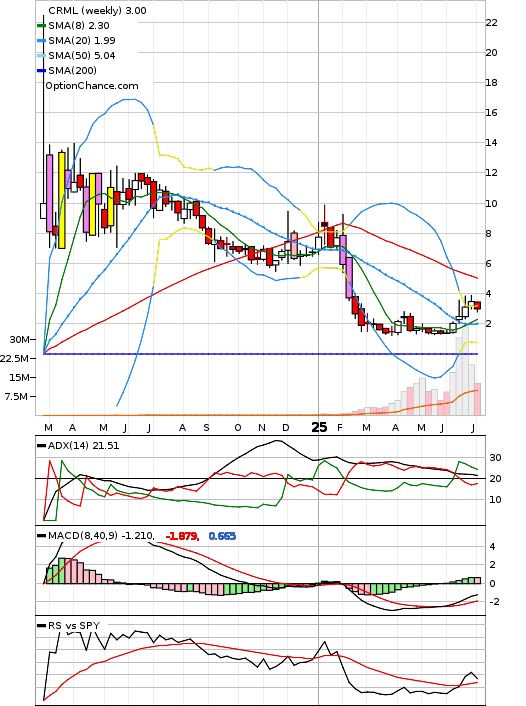526x706 pixels.
Task: Click the dark blue SMA(200) legend swatch
Action: [x=41, y=70]
